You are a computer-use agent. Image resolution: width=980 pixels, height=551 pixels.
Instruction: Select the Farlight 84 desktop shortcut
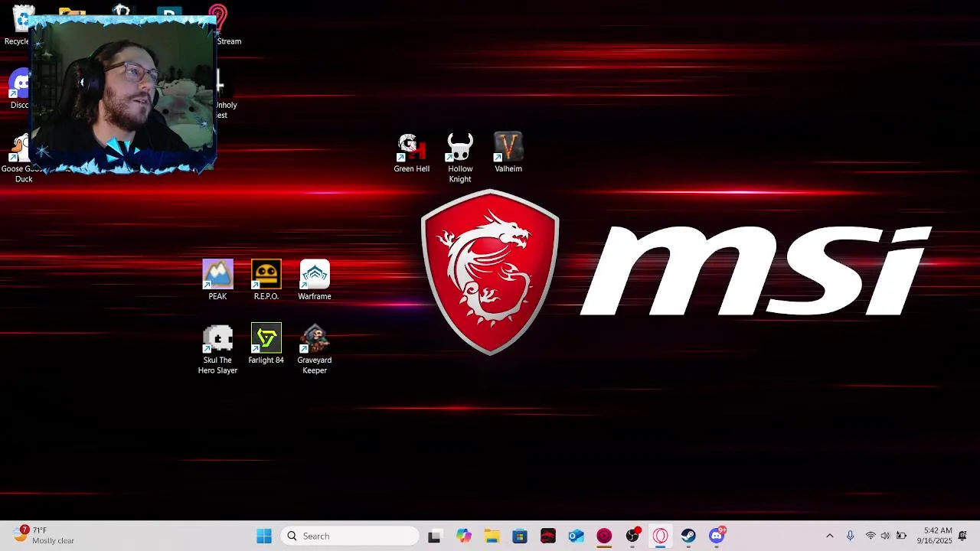(x=266, y=344)
